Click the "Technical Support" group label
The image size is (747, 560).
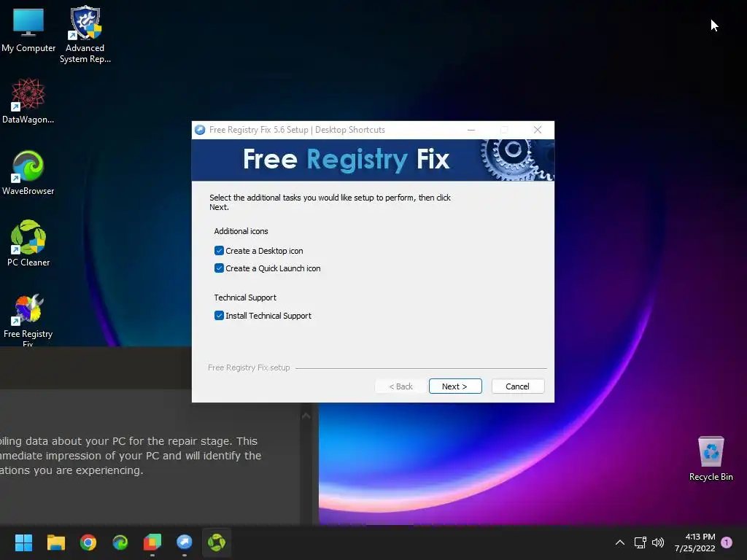tap(245, 297)
